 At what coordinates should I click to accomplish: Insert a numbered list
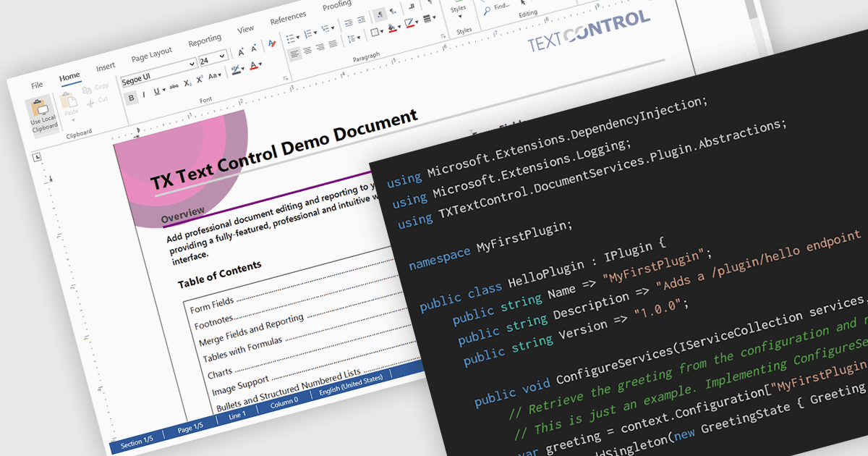(307, 33)
